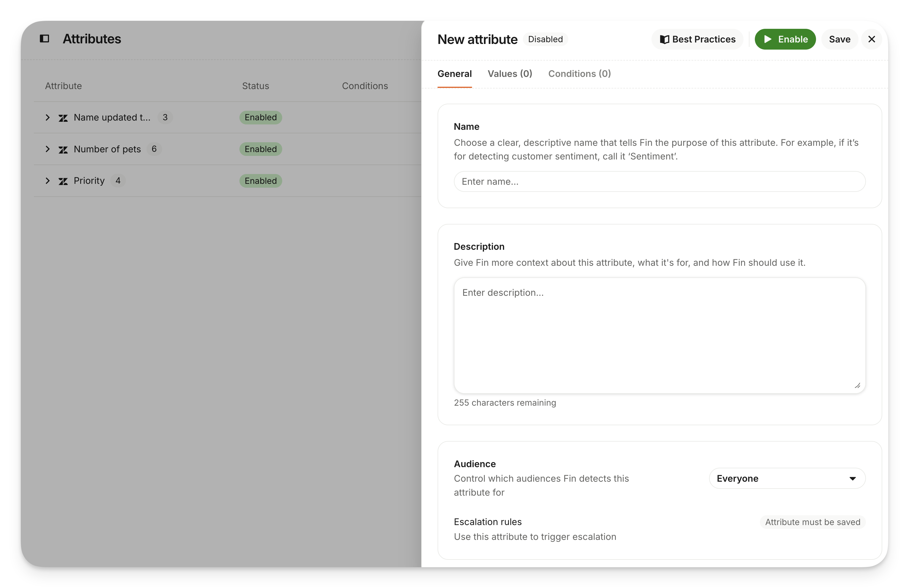Click the Enter name input field
Image resolution: width=909 pixels, height=588 pixels.
659,181
